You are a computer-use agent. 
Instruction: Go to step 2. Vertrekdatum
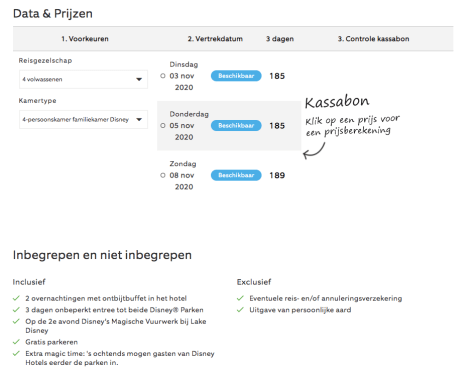215,39
